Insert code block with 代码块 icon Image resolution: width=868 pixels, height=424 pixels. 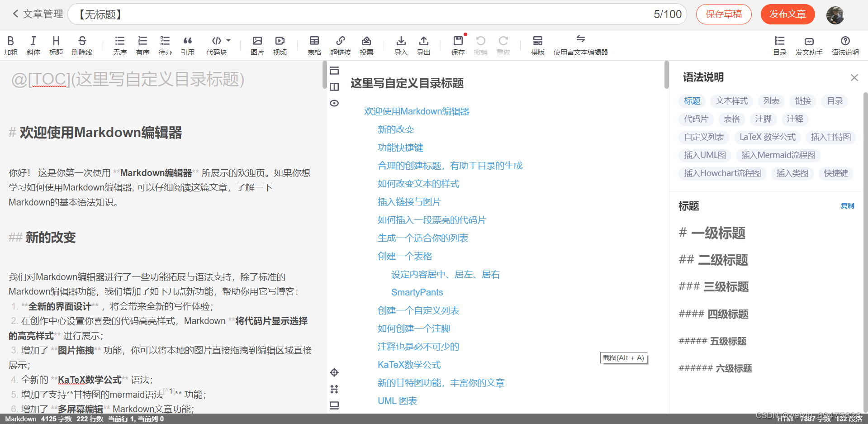217,46
